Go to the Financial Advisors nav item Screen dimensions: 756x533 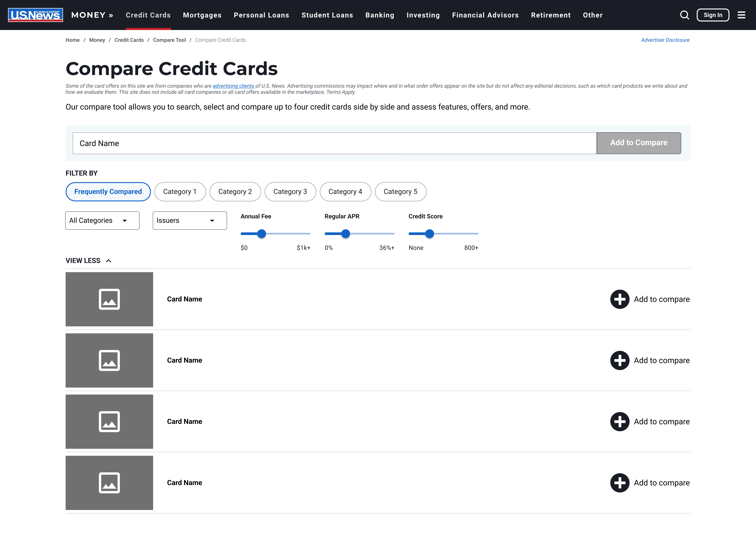(x=485, y=15)
